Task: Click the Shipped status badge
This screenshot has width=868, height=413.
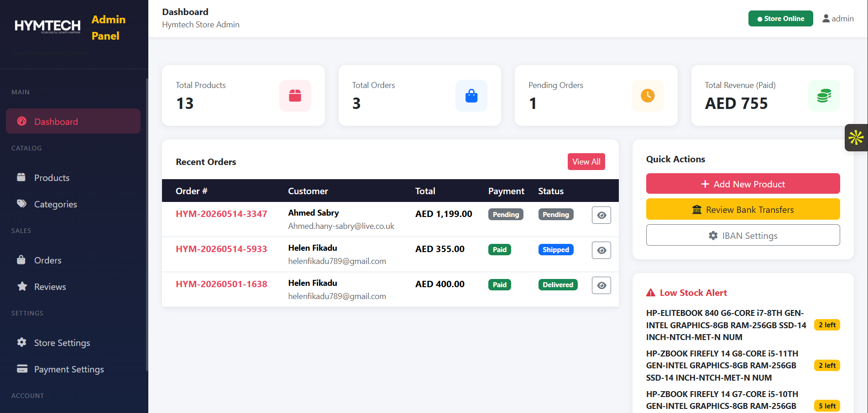Action: (x=556, y=249)
